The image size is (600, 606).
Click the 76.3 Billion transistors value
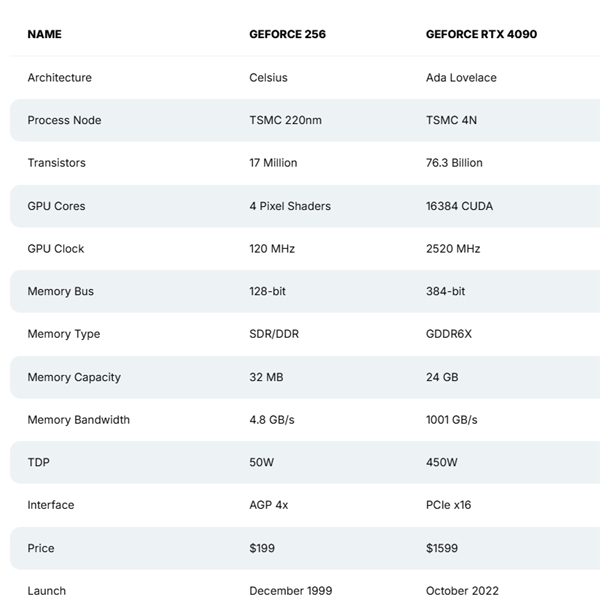(454, 163)
